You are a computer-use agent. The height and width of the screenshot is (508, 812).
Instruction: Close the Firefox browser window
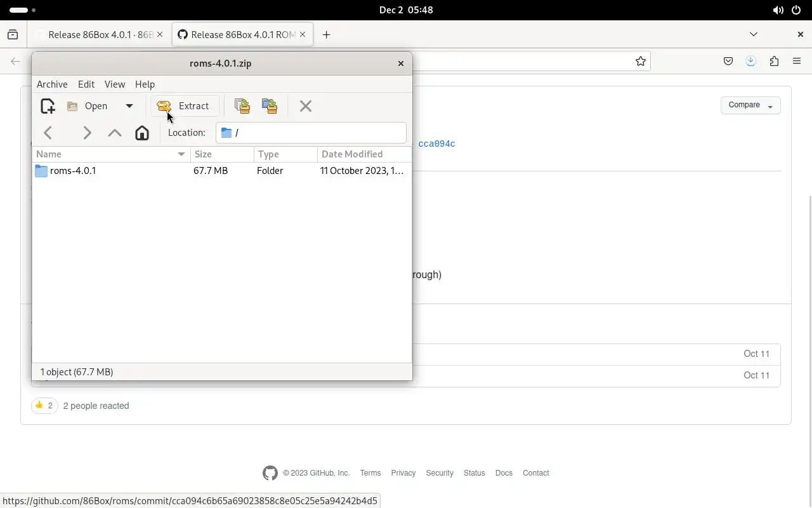tap(801, 34)
